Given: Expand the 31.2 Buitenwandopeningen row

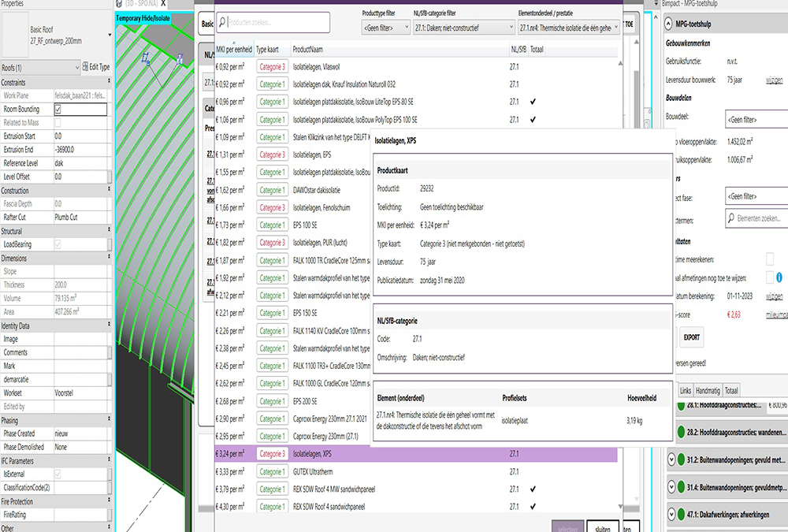Looking at the screenshot, I should [x=671, y=459].
